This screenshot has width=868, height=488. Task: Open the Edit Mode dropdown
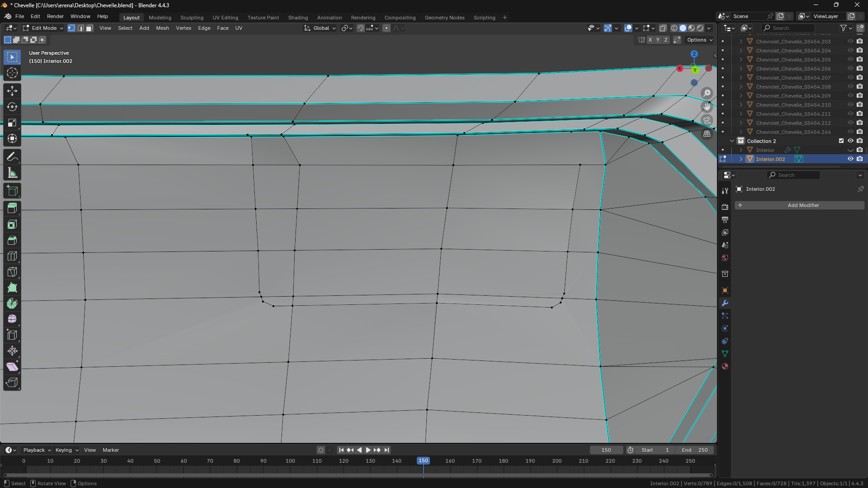tap(43, 28)
